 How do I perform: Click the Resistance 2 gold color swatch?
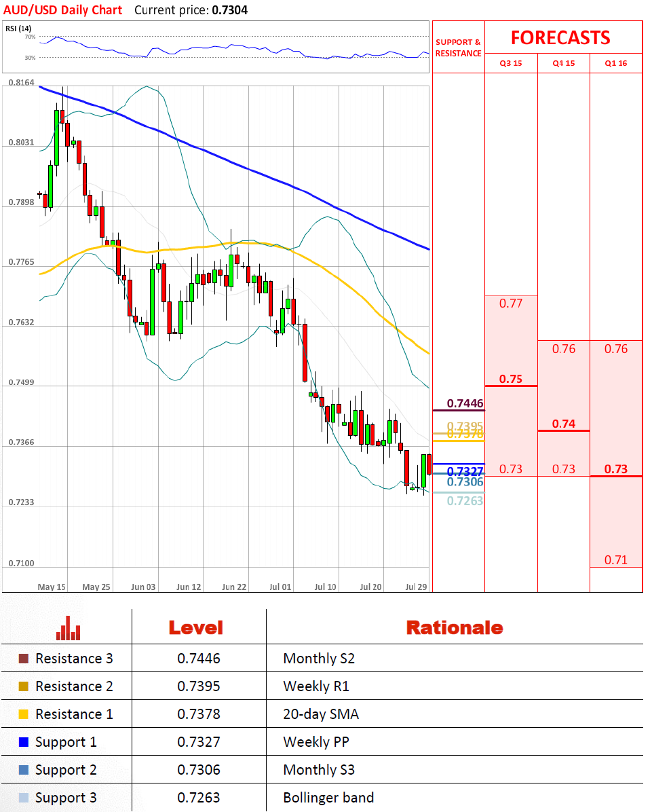[23, 686]
